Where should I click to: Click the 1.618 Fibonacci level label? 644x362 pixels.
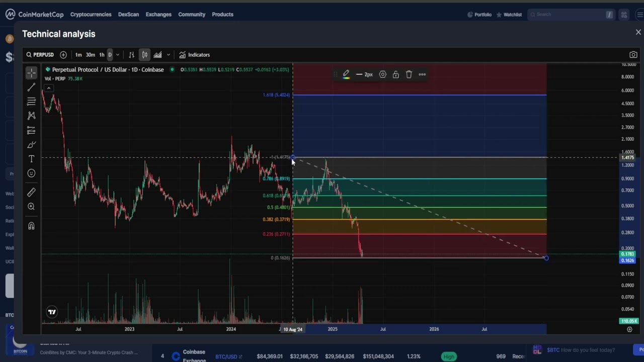276,95
